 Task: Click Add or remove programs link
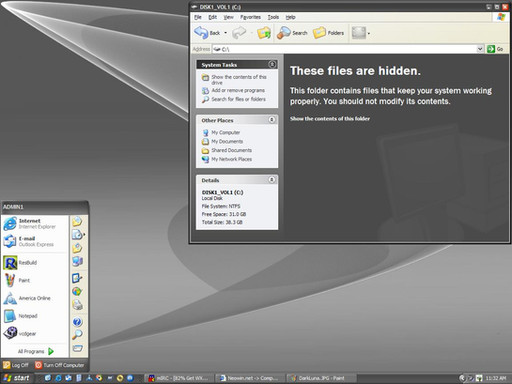(238, 90)
